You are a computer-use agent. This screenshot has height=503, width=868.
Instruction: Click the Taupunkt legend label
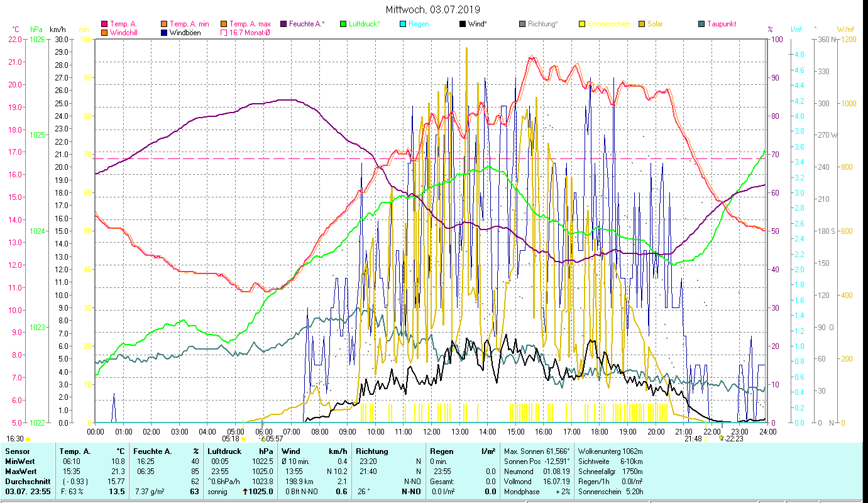(722, 25)
